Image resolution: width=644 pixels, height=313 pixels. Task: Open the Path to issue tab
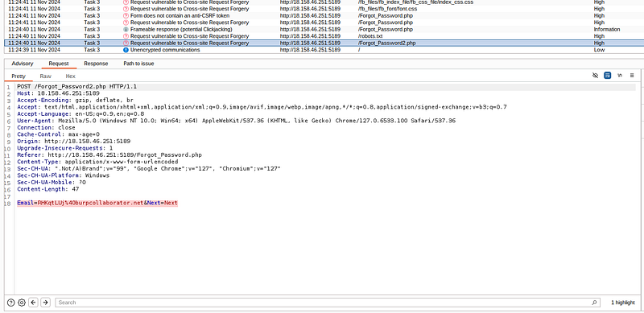(138, 64)
